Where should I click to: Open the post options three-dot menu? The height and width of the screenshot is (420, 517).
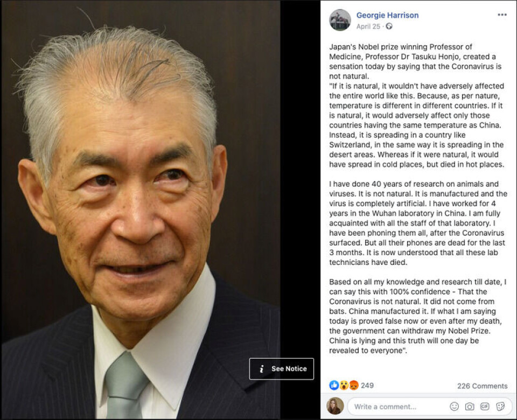pos(502,15)
